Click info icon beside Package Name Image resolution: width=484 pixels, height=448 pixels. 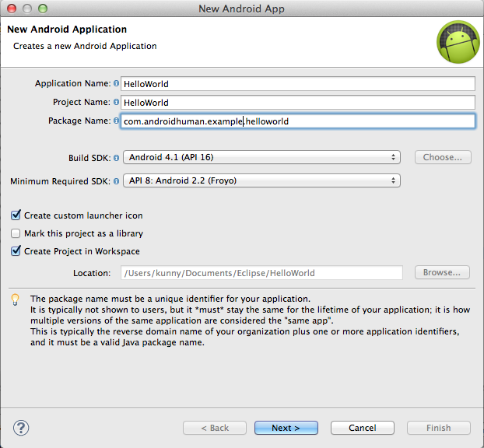point(116,121)
